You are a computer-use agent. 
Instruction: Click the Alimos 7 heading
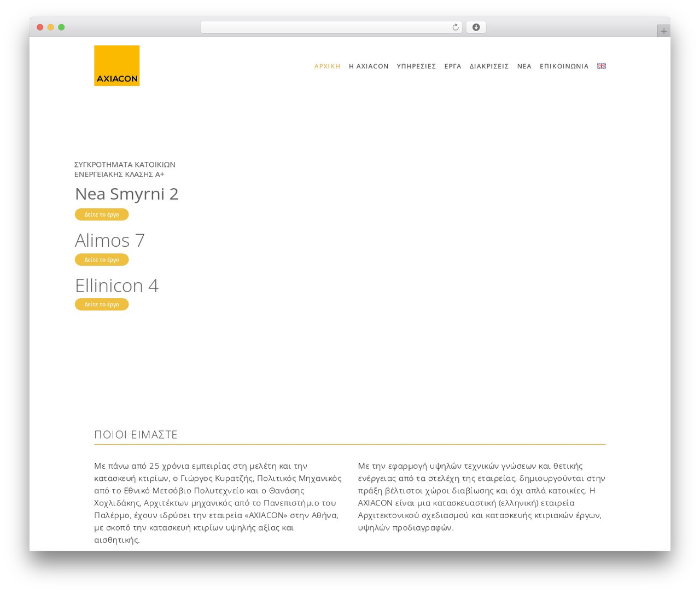tap(109, 240)
